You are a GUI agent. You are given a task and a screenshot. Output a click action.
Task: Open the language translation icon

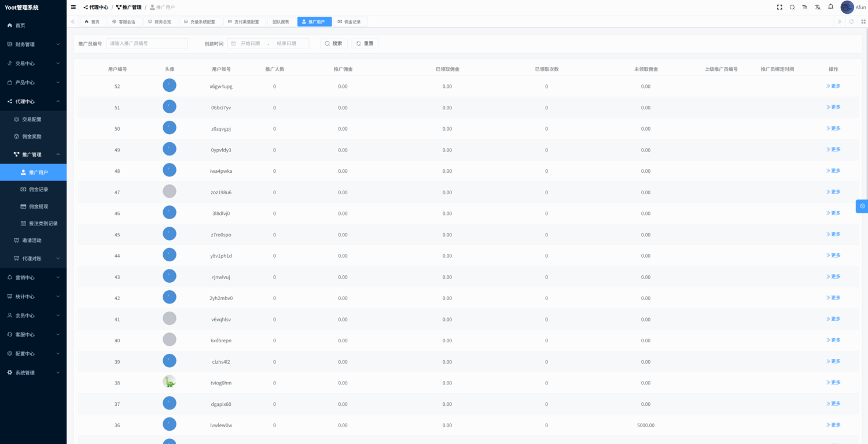click(818, 7)
